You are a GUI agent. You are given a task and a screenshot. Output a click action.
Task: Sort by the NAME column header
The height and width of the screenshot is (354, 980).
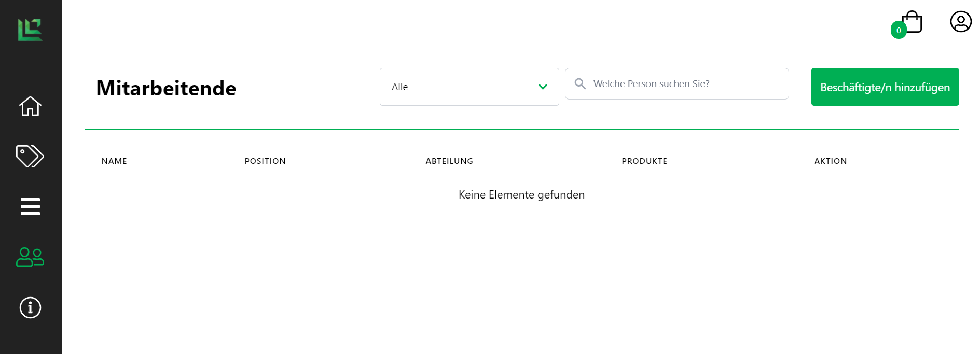(114, 161)
